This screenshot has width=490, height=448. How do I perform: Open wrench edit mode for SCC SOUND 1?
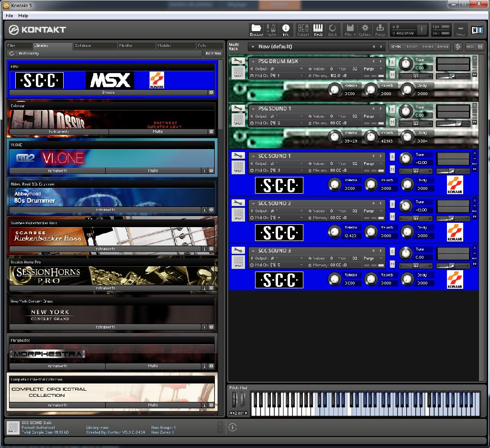click(x=238, y=156)
